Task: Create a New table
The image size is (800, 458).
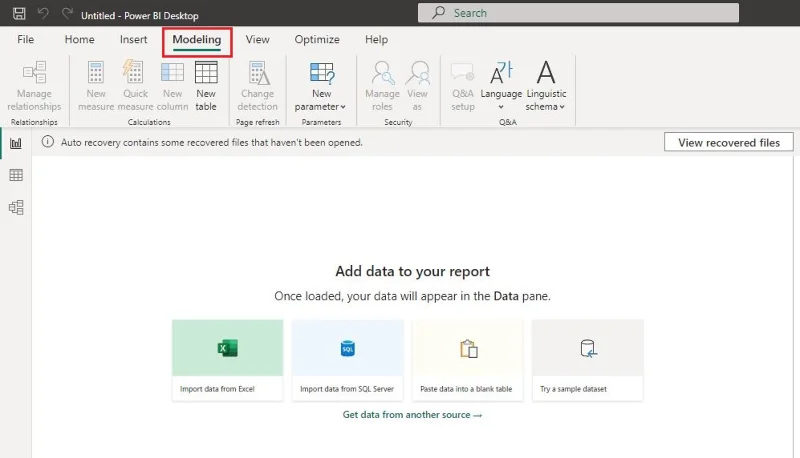Action: 206,86
